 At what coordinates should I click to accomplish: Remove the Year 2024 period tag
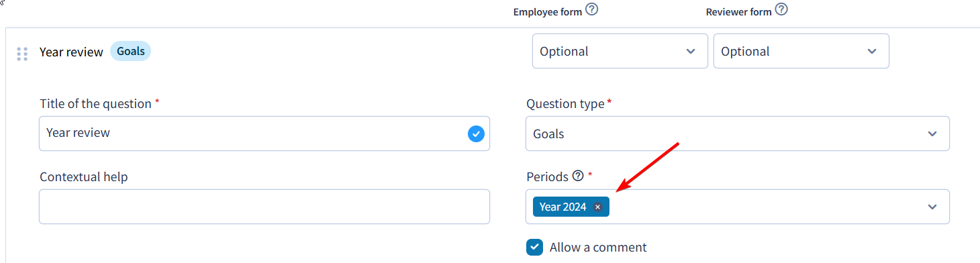tap(597, 207)
